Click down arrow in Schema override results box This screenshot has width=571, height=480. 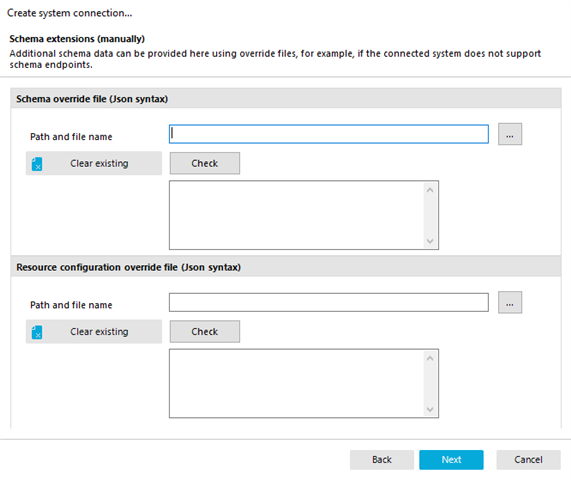tap(430, 241)
